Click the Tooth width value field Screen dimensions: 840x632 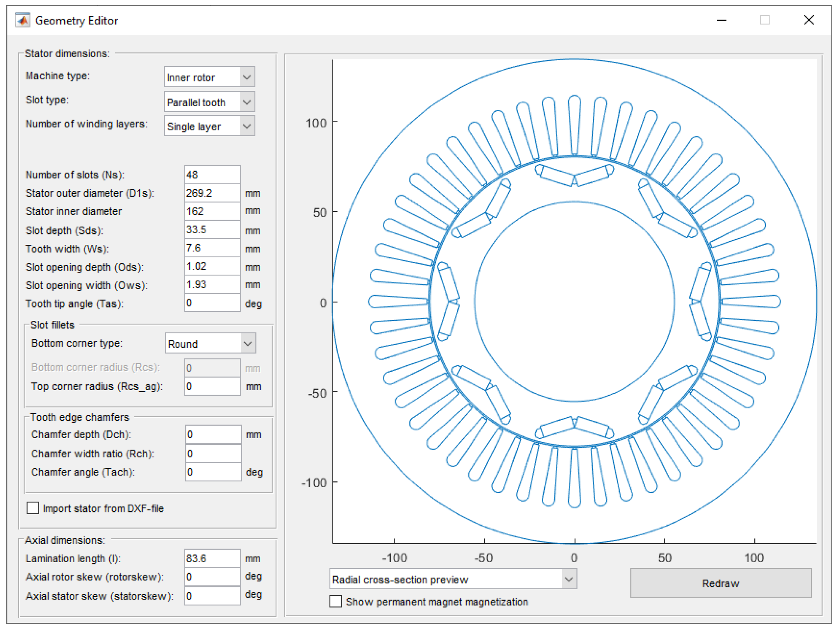(x=212, y=248)
